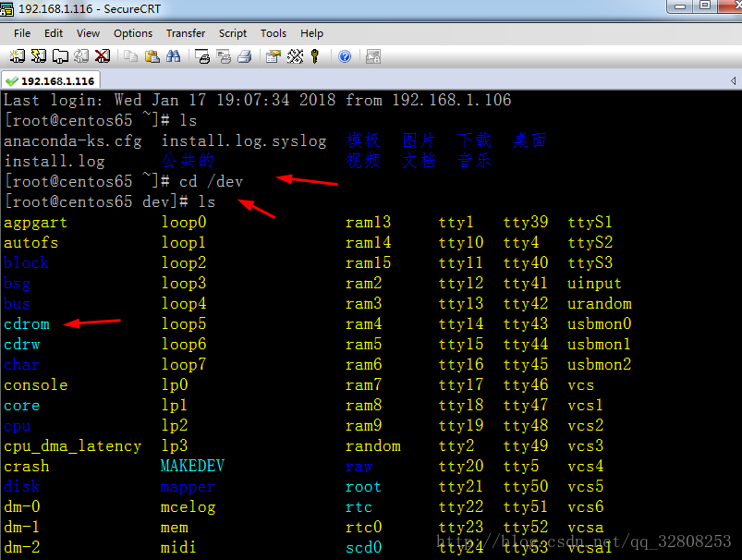Screen dimensions: 742x560
Task: Click the scd0 entry in listing
Action: point(363,548)
